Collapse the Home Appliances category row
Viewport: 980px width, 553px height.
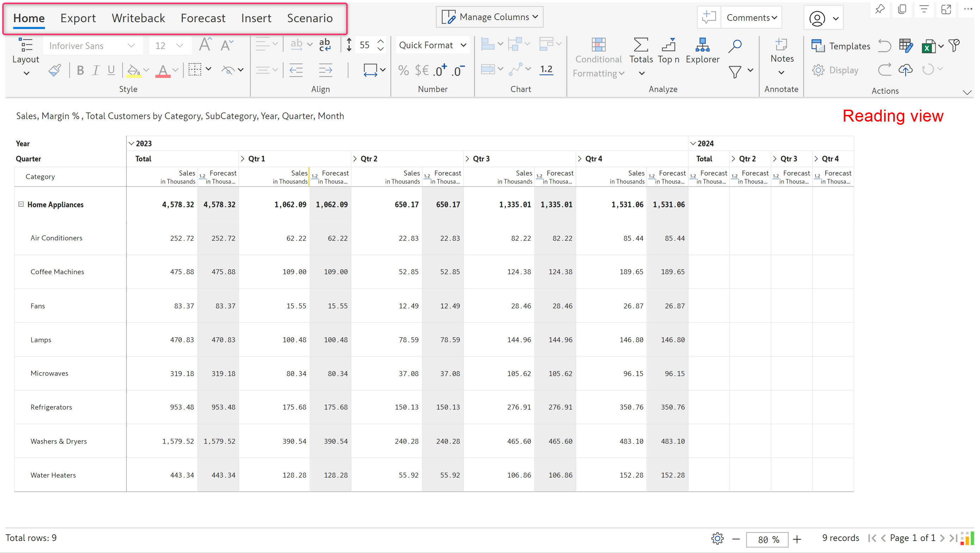tap(21, 204)
